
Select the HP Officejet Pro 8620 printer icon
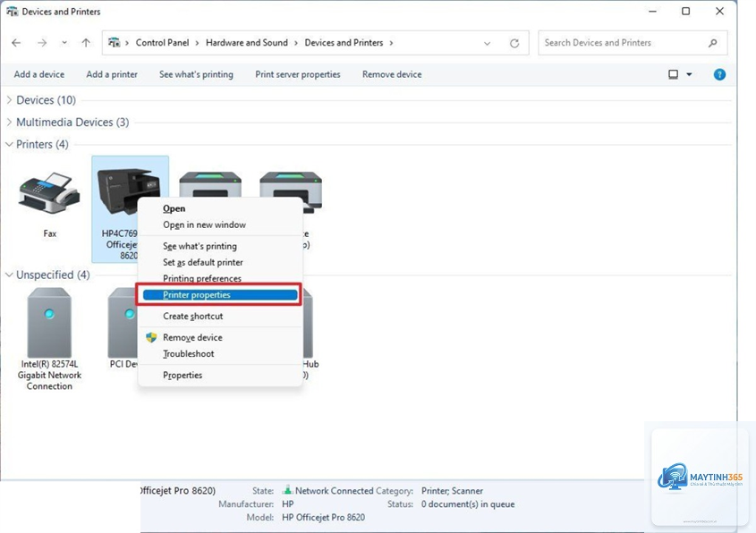pyautogui.click(x=128, y=190)
